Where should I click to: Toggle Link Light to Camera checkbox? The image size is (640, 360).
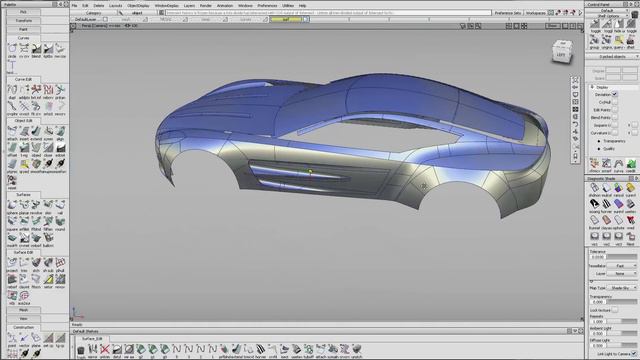coord(634,354)
